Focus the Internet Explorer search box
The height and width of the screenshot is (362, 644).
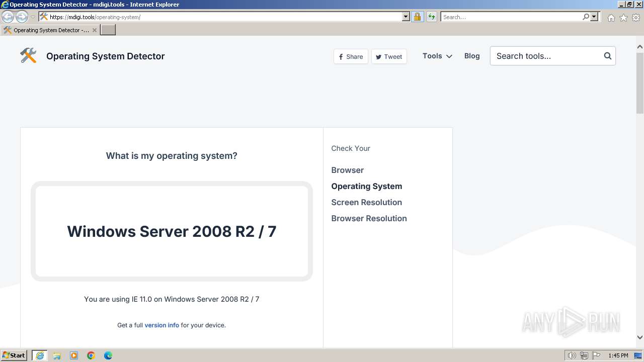click(x=511, y=17)
